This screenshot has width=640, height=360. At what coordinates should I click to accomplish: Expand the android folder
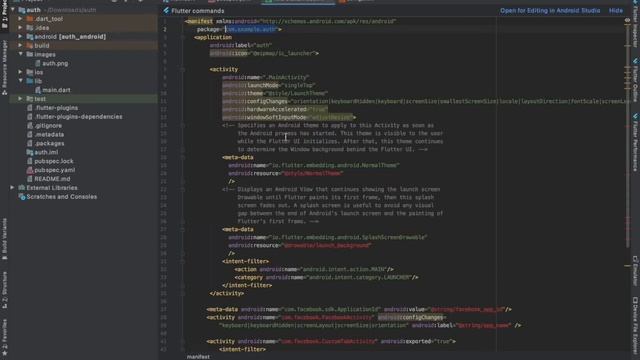[x=20, y=37]
